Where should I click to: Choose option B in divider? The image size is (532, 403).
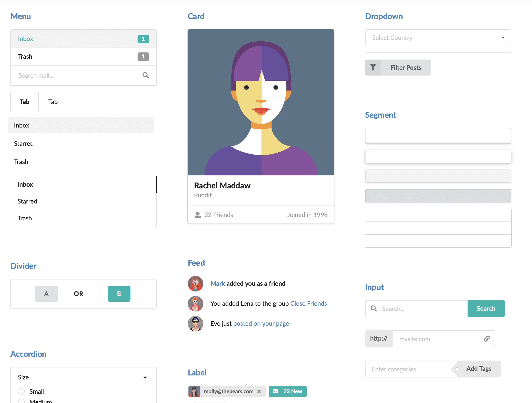119,294
